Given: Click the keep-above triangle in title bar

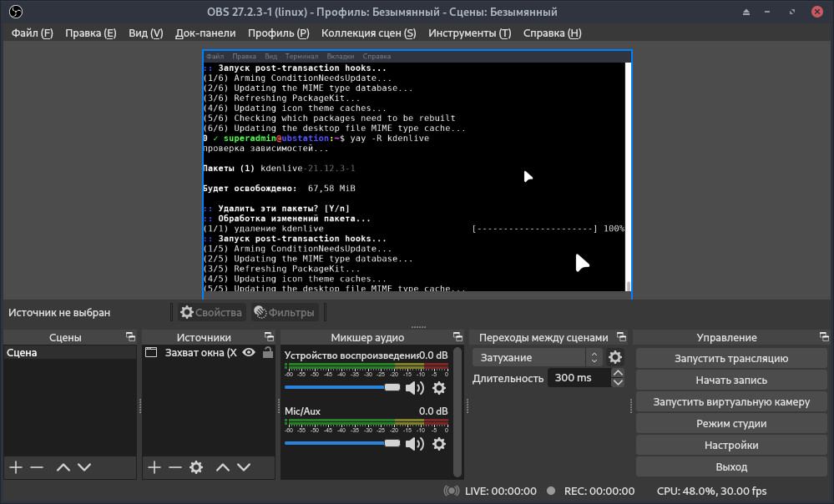Looking at the screenshot, I should 746,12.
